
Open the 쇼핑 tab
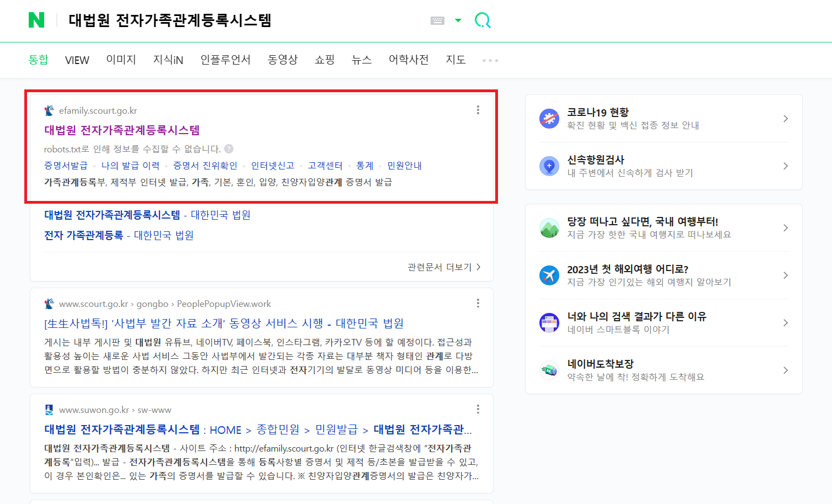tap(325, 60)
